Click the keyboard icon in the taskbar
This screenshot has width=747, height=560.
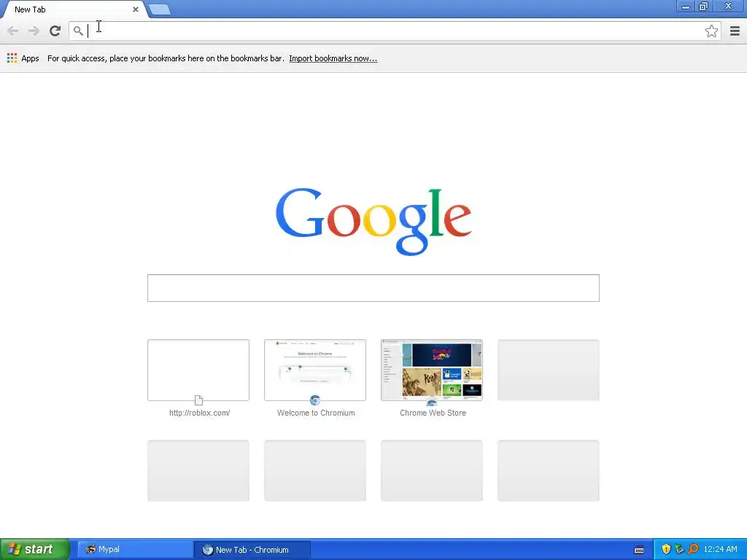[x=639, y=550]
